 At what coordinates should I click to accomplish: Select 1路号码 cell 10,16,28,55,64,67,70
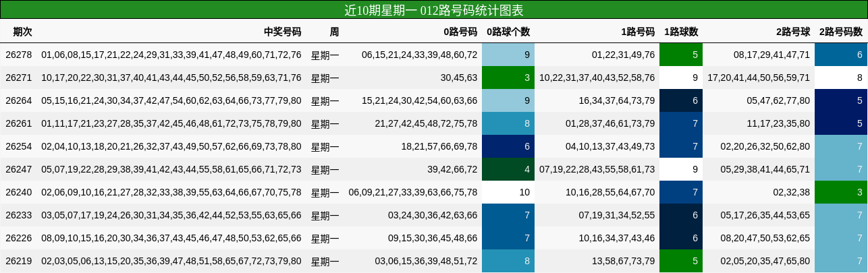pos(610,192)
